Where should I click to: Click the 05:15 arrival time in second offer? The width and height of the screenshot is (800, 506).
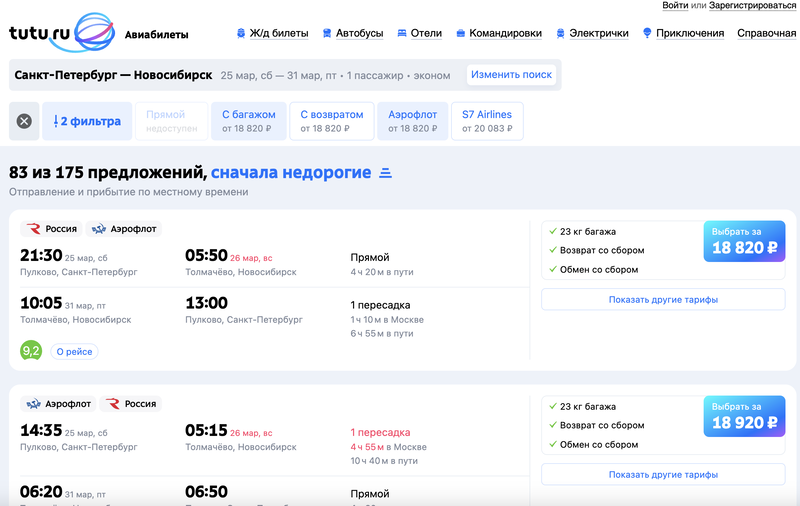click(206, 431)
